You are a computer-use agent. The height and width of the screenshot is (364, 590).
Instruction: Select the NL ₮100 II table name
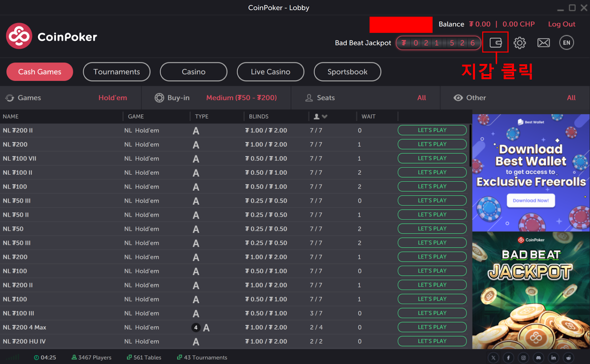tap(17, 173)
